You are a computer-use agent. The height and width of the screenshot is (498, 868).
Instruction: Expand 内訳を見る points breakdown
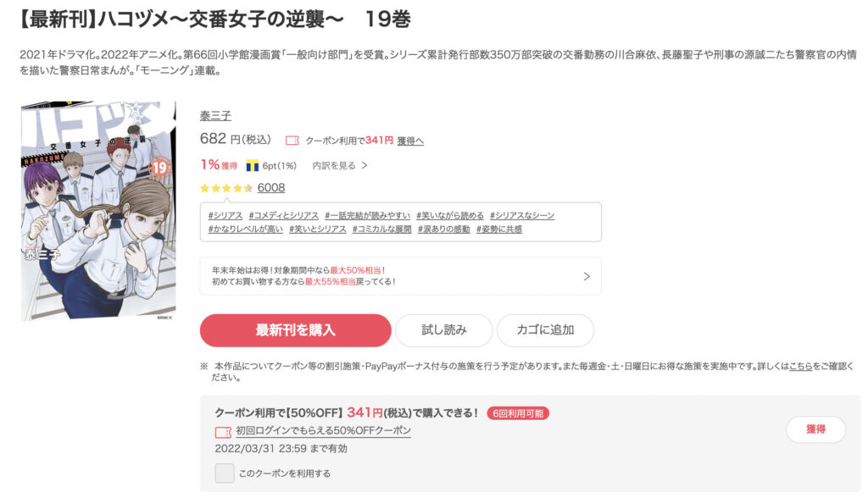pos(339,165)
